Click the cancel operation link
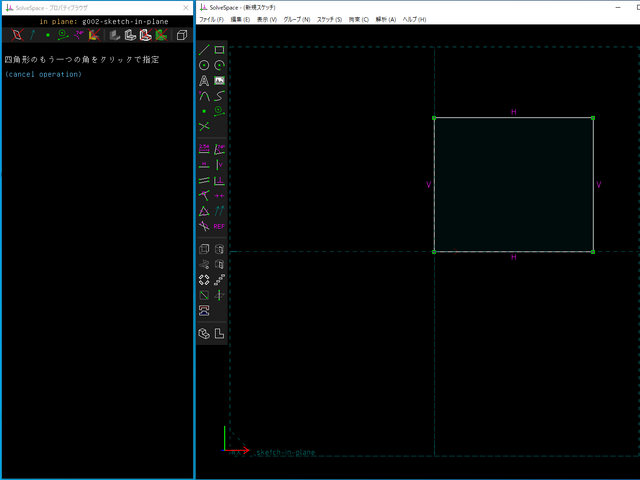640x480 pixels. [x=43, y=74]
